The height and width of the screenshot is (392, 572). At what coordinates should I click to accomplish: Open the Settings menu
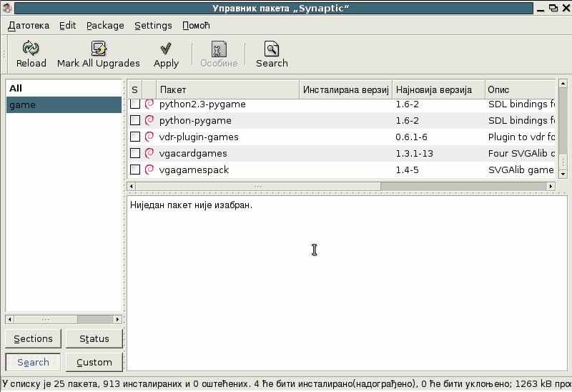153,26
